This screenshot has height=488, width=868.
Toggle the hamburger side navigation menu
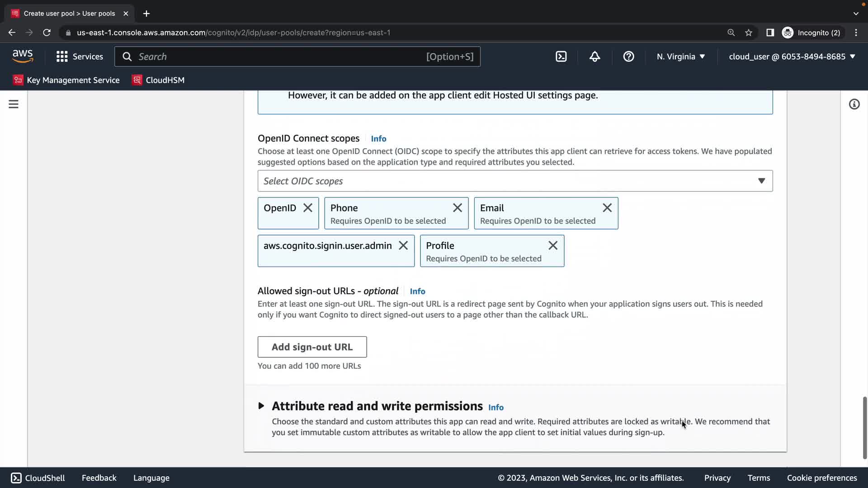point(14,104)
